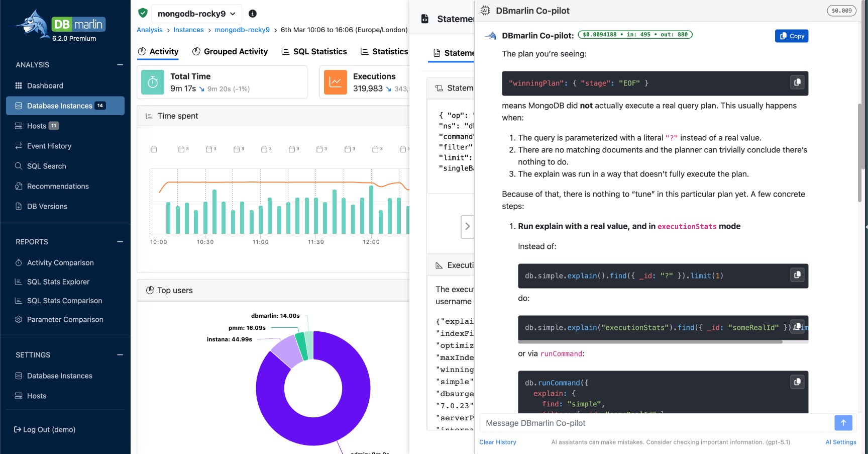Open Activity Comparison report

[x=65, y=262]
